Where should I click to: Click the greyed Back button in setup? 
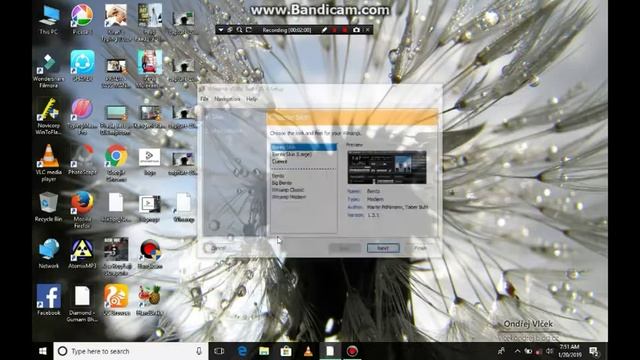(344, 248)
